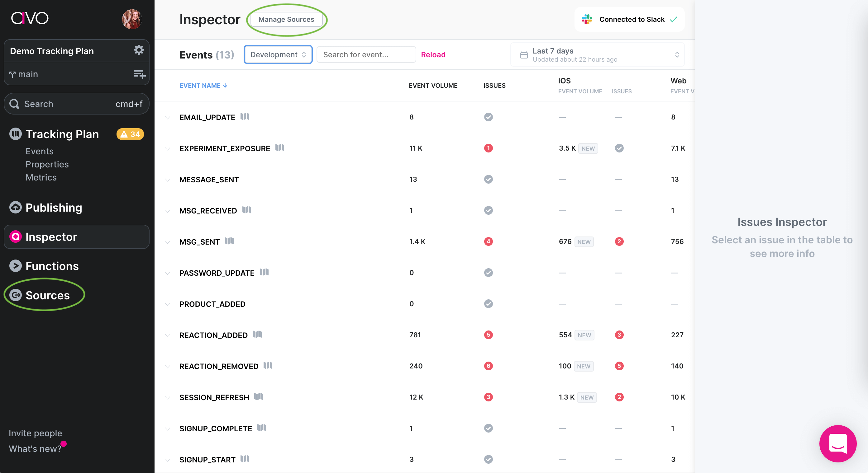Click the Slack logo icon
This screenshot has height=473, width=868.
pos(587,19)
